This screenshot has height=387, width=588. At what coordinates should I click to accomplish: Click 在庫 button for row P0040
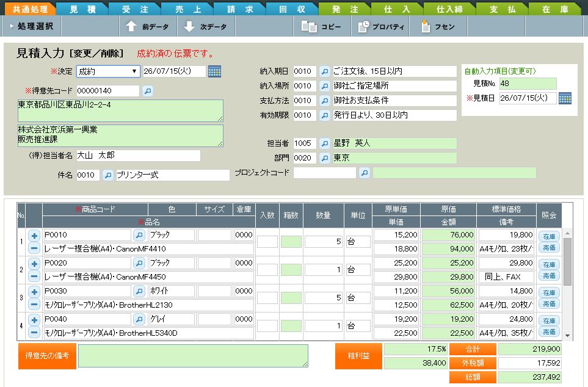tap(549, 320)
